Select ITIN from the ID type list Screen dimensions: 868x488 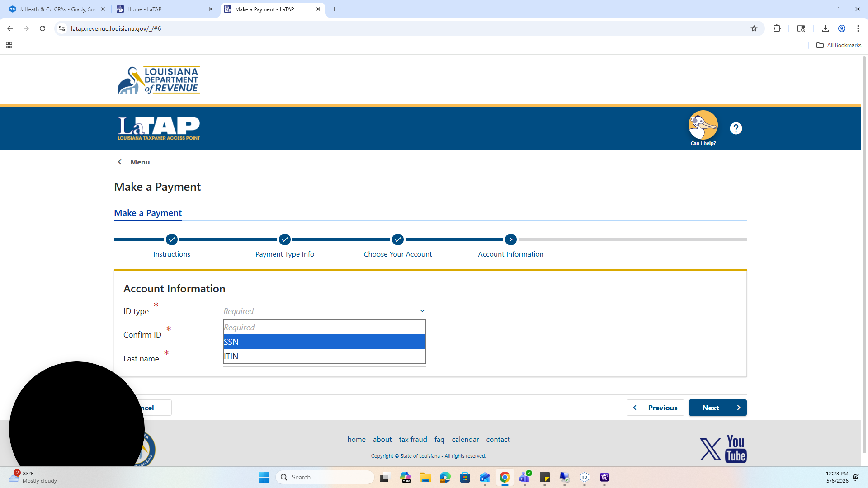325,356
